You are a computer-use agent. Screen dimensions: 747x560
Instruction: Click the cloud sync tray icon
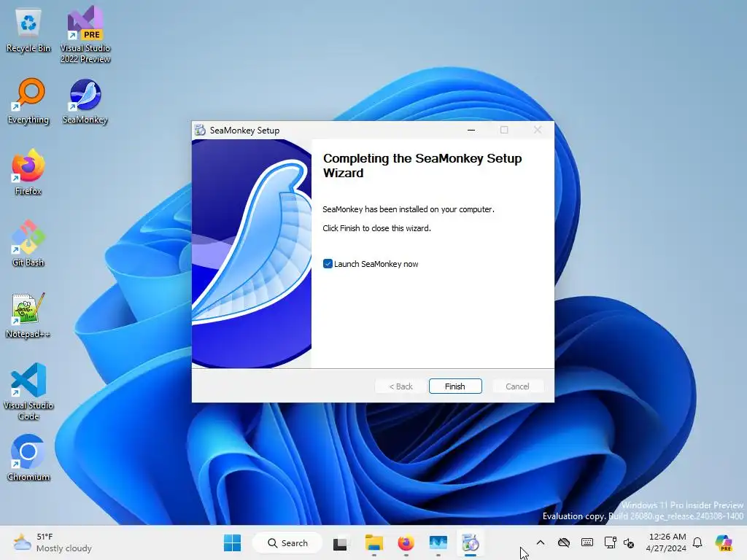click(x=564, y=542)
